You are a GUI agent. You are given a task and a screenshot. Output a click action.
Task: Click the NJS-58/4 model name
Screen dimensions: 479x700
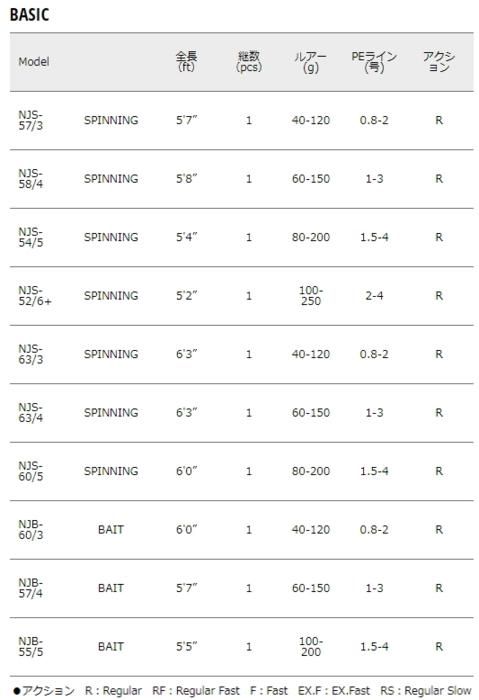31,179
